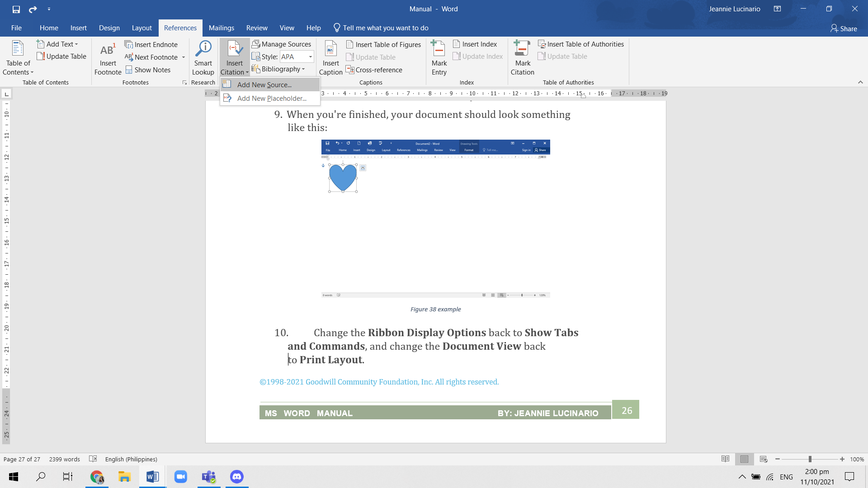Switch to the Insert tab
Image resolution: width=868 pixels, height=488 pixels.
[79, 28]
